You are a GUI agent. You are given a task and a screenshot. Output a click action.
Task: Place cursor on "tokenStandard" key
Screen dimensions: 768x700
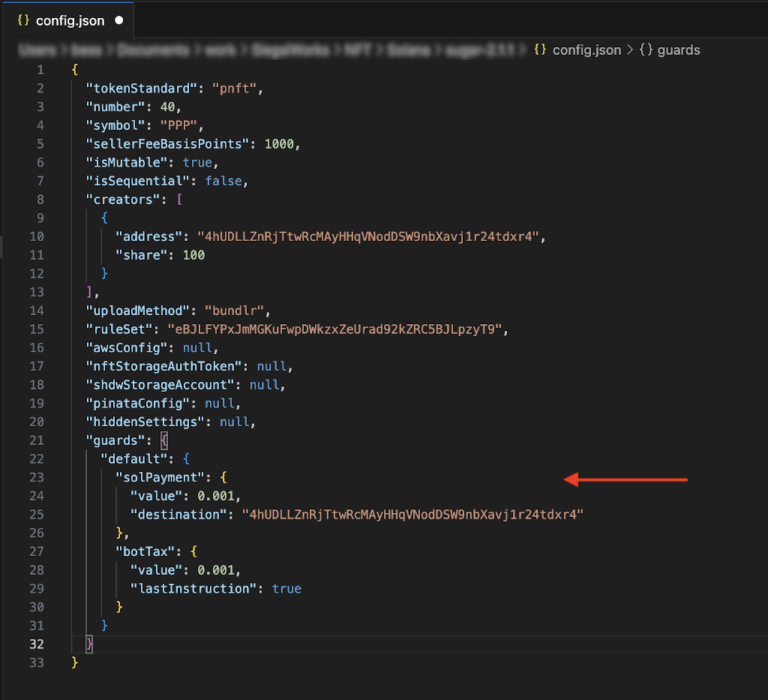click(142, 89)
